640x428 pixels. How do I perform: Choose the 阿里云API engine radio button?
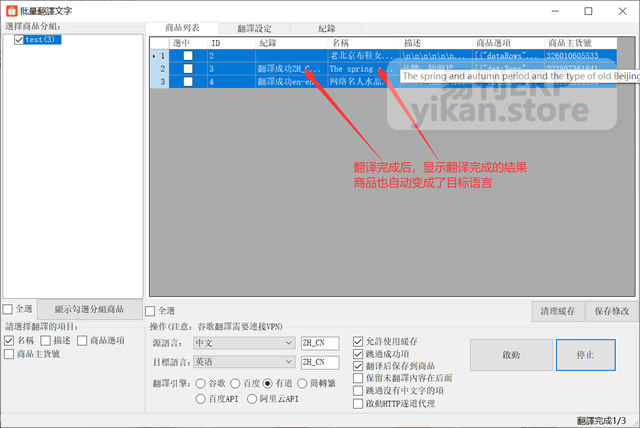251,399
